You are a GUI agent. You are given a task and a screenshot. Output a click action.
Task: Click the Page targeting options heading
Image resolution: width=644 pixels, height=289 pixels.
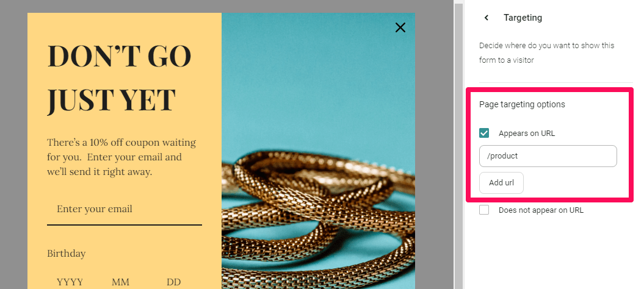tap(522, 104)
